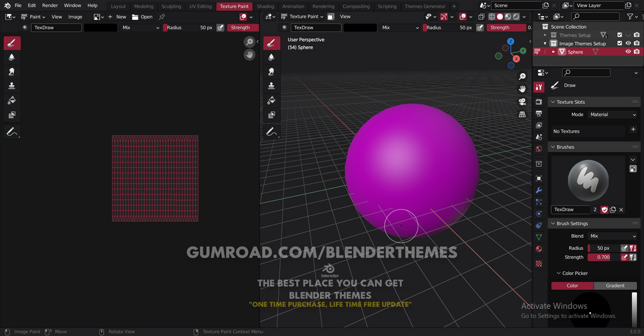This screenshot has width=644, height=336.
Task: Switch to Themes Generator workspace tab
Action: pos(425,6)
